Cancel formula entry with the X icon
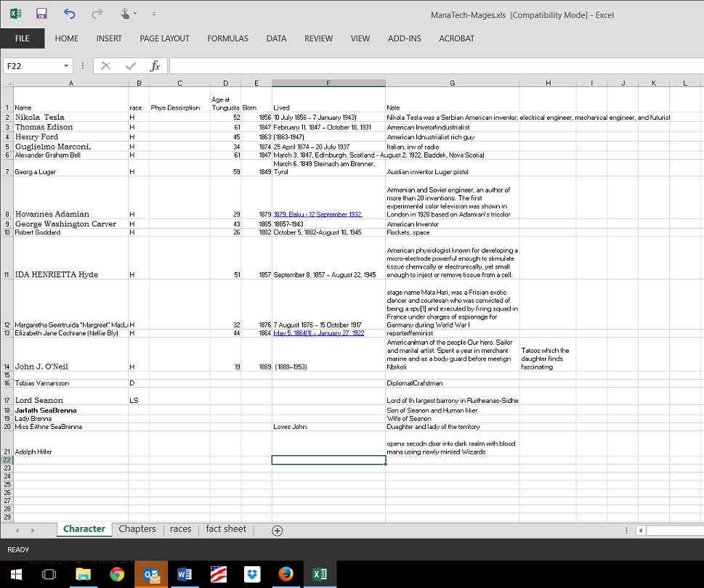This screenshot has width=704, height=588. tap(106, 66)
